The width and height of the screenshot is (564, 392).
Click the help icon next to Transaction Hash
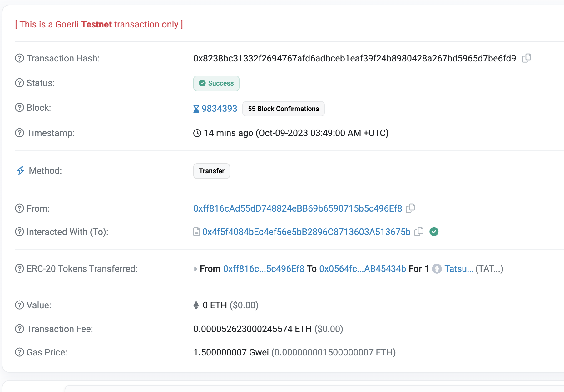19,58
